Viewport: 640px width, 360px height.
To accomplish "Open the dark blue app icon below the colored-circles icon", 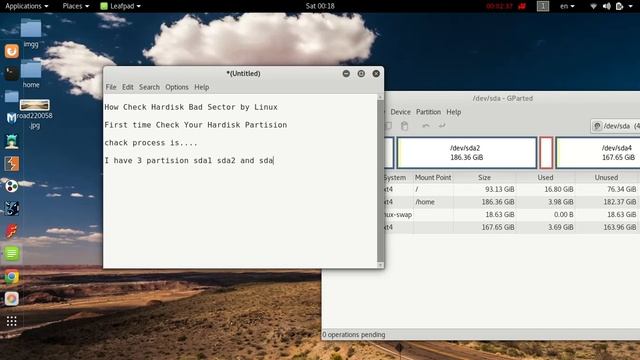I will pyautogui.click(x=11, y=209).
